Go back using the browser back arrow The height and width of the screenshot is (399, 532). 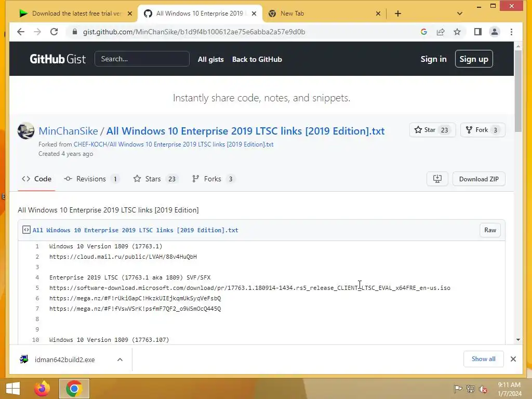(x=21, y=32)
